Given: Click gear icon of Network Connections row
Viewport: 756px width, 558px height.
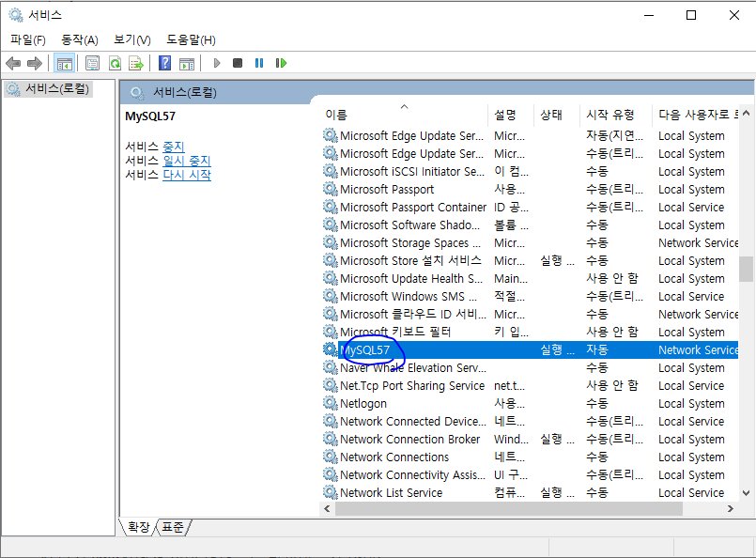Looking at the screenshot, I should point(331,457).
